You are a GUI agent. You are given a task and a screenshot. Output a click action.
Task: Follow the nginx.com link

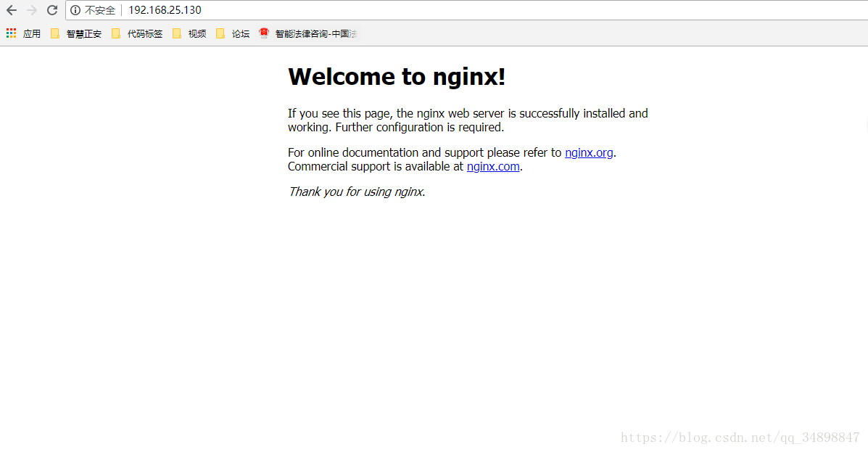coord(493,166)
